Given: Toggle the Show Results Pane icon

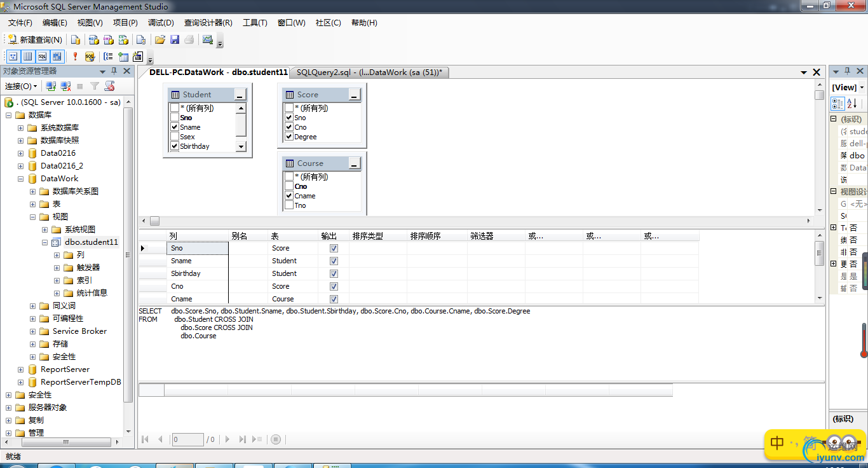Looking at the screenshot, I should click(x=57, y=57).
